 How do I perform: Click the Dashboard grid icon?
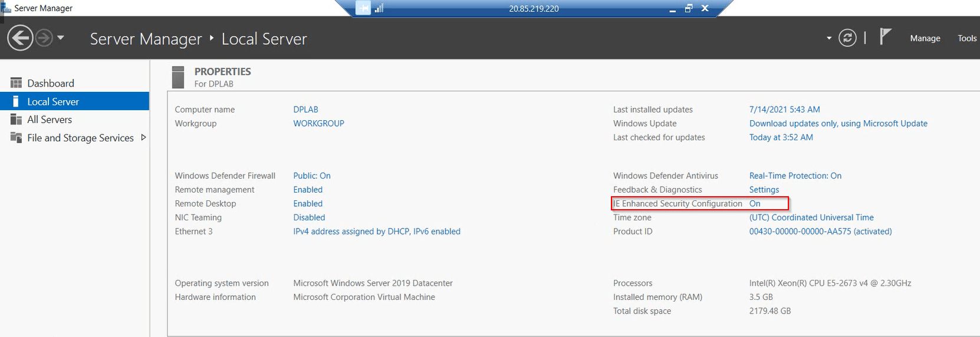[x=16, y=83]
